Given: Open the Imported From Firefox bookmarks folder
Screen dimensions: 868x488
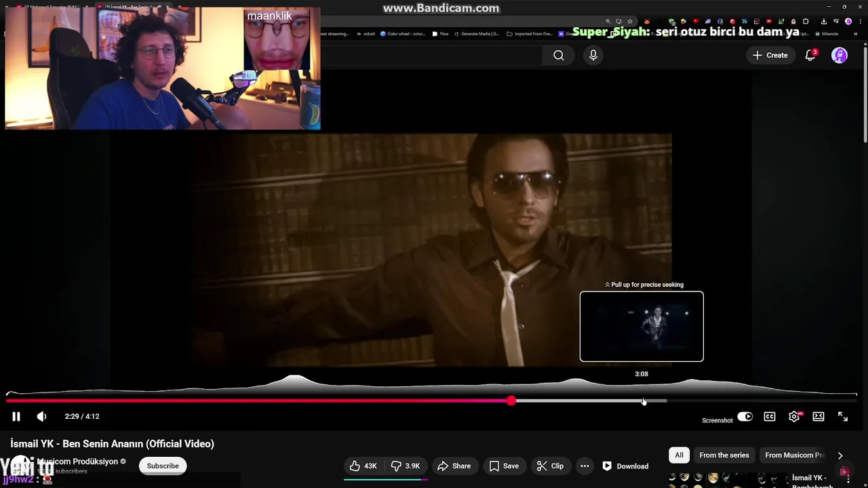Looking at the screenshot, I should [530, 33].
